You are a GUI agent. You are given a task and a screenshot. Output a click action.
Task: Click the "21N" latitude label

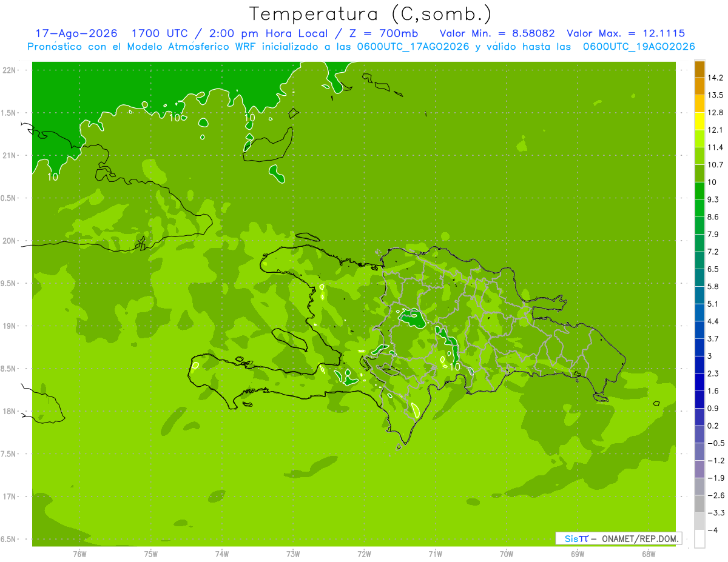pyautogui.click(x=9, y=155)
